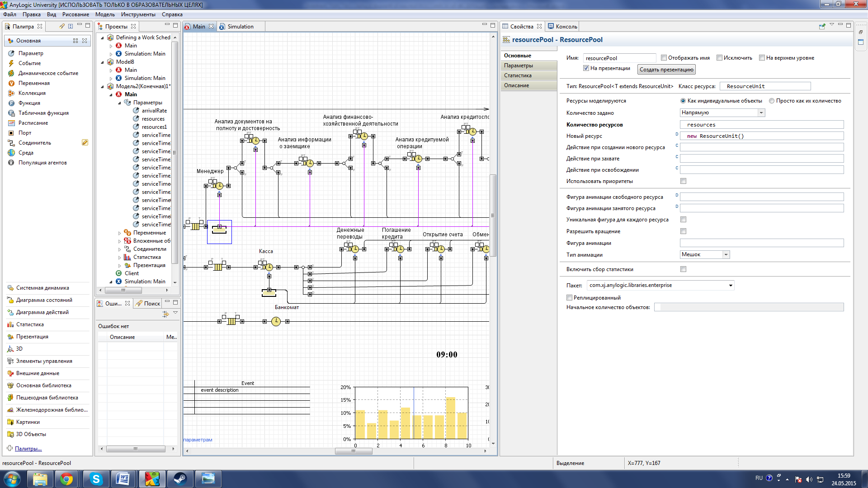Click the Количество ресурсов input field
Image resolution: width=868 pixels, height=488 pixels.
tap(761, 125)
